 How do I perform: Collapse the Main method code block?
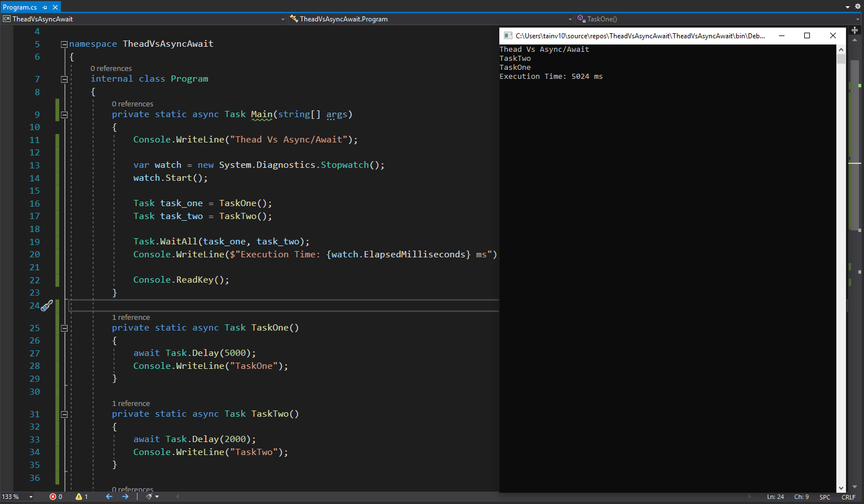(x=64, y=115)
